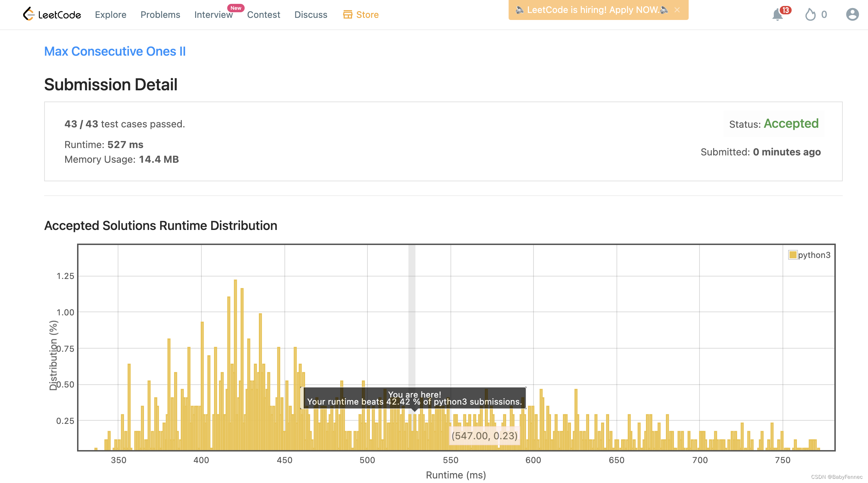Open Max Consecutive Ones II problem link

pos(115,51)
